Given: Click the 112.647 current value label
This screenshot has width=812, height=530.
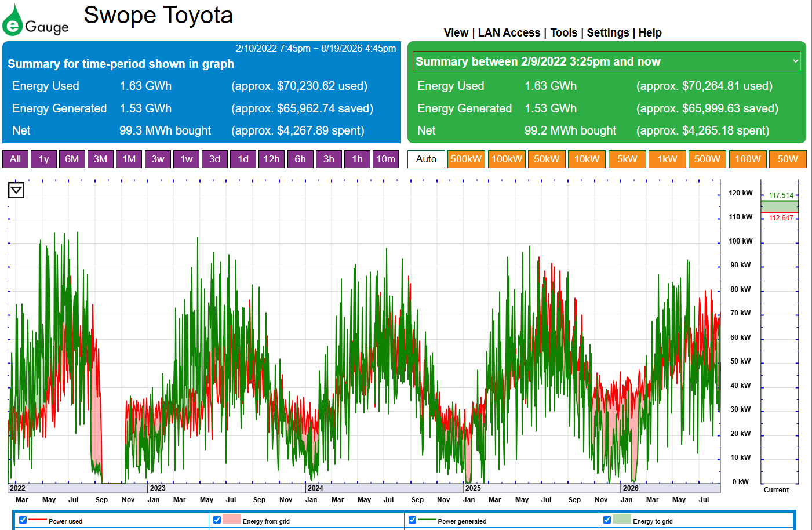Looking at the screenshot, I should tap(781, 218).
